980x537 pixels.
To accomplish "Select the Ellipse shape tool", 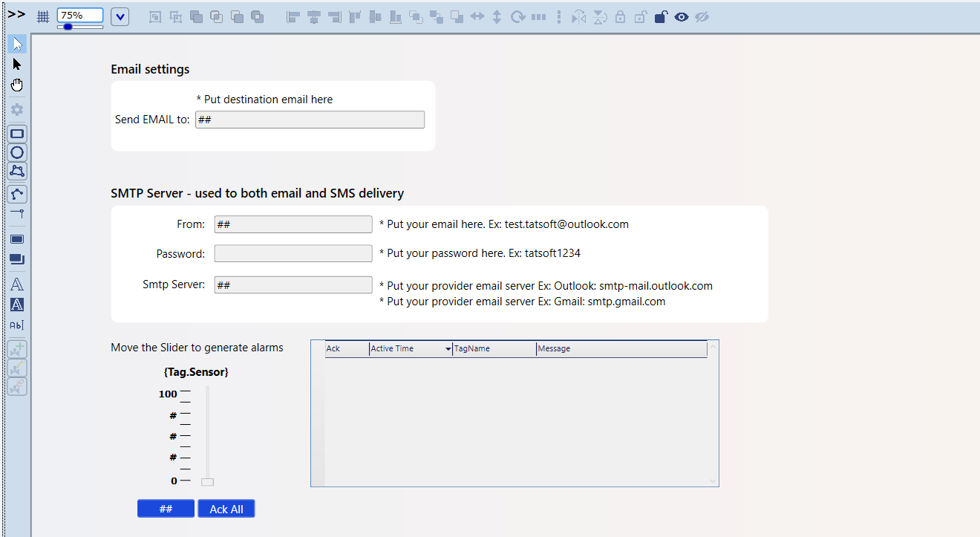I will click(x=17, y=153).
